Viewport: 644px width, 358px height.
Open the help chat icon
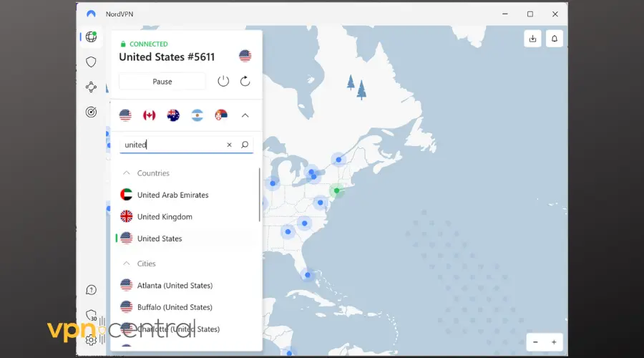pos(91,290)
